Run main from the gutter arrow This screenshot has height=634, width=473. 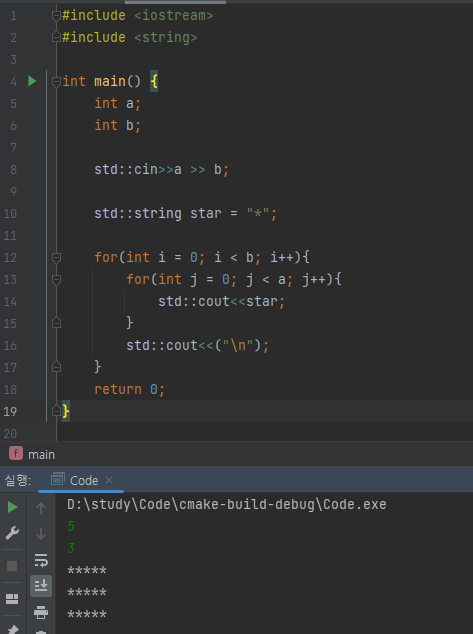[x=32, y=81]
